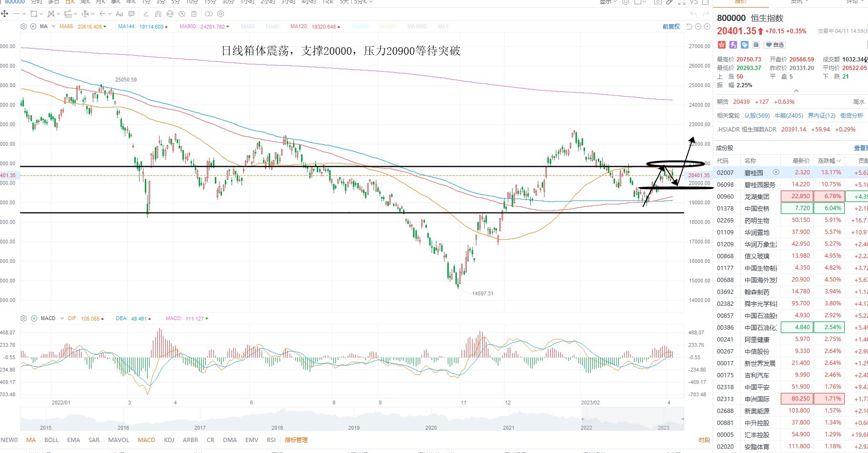868x453 pixels.
Task: Click the 时段 label at bottom right
Action: coord(704,440)
